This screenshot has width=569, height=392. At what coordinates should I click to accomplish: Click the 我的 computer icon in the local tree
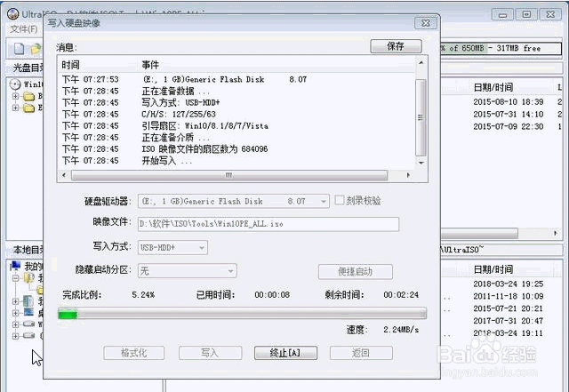(16, 266)
